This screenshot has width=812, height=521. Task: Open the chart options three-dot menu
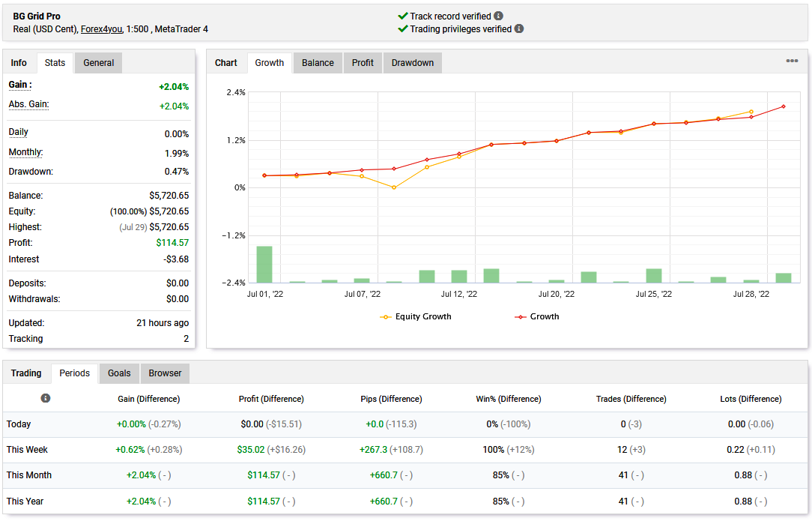tap(792, 61)
